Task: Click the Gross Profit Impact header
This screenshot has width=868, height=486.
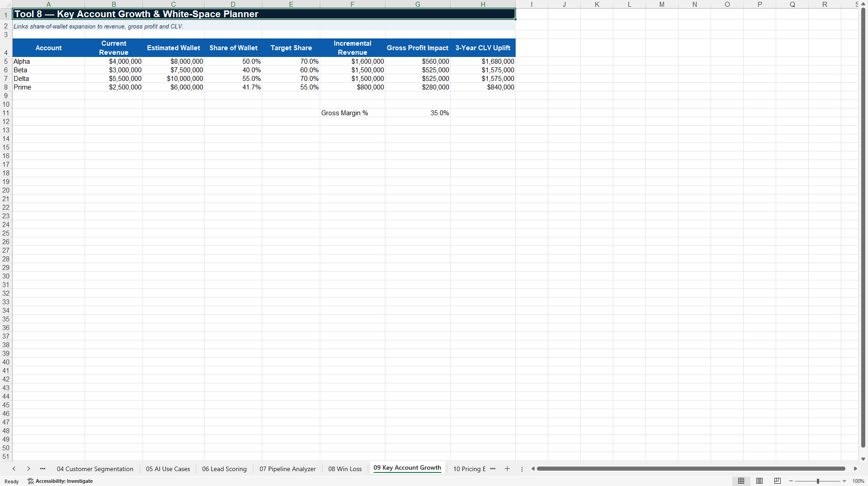Action: 417,48
